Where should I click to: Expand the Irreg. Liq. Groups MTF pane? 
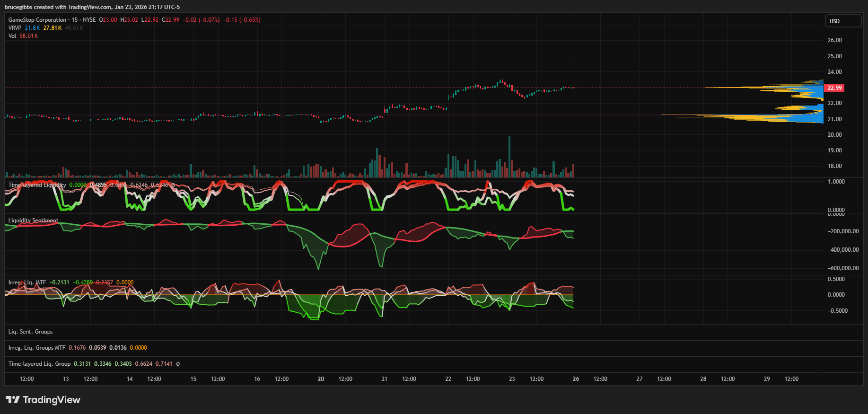click(x=37, y=348)
